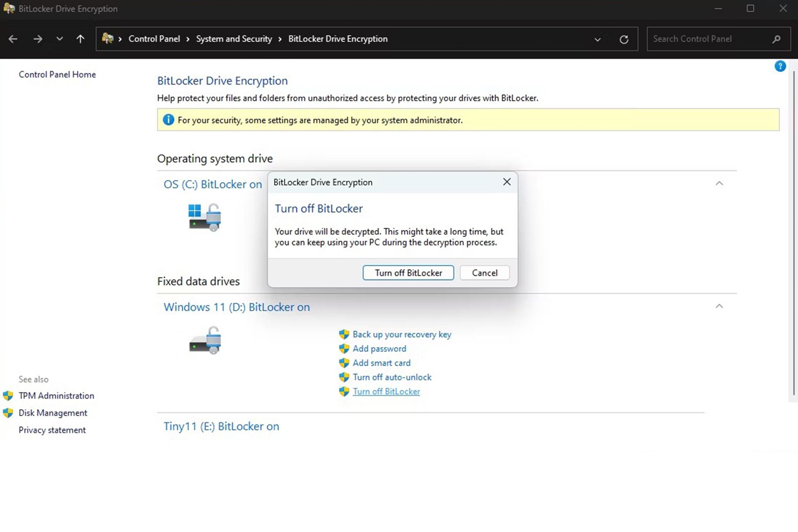
Task: Expand the address bar history dropdown
Action: (x=597, y=39)
